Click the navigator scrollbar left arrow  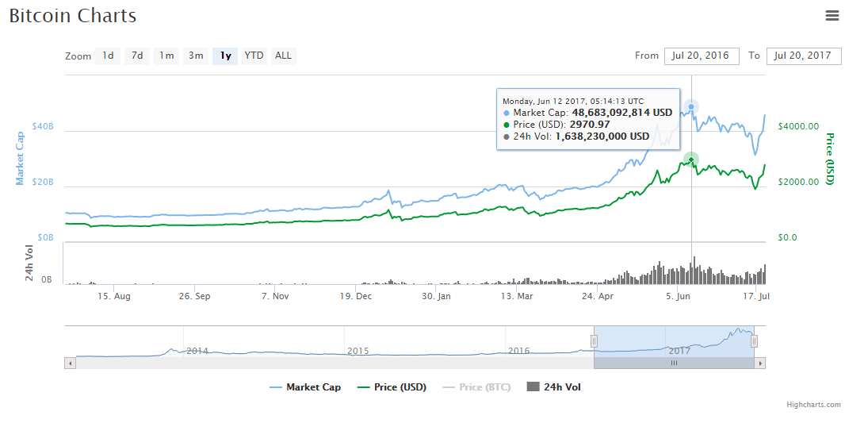coord(71,363)
